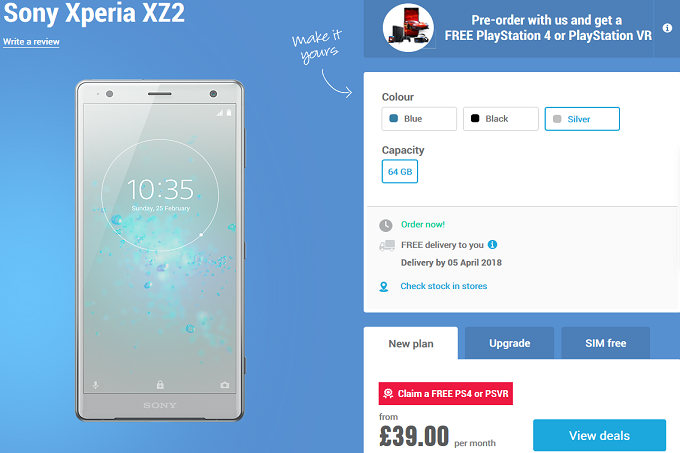
Task: Click the rosette icon on the Claim banner
Action: click(388, 393)
